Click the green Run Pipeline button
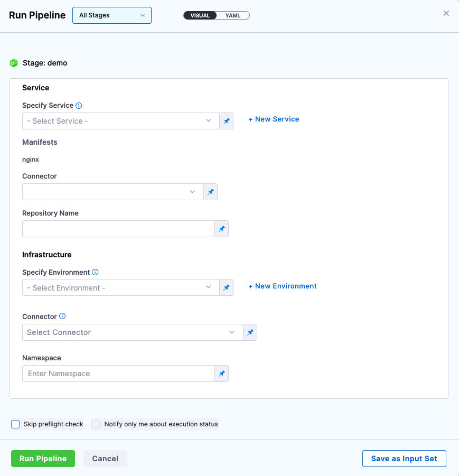The image size is (459, 476). coord(43,459)
